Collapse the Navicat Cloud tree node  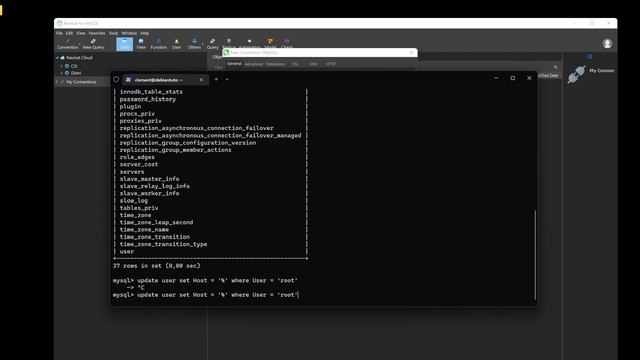click(x=57, y=58)
